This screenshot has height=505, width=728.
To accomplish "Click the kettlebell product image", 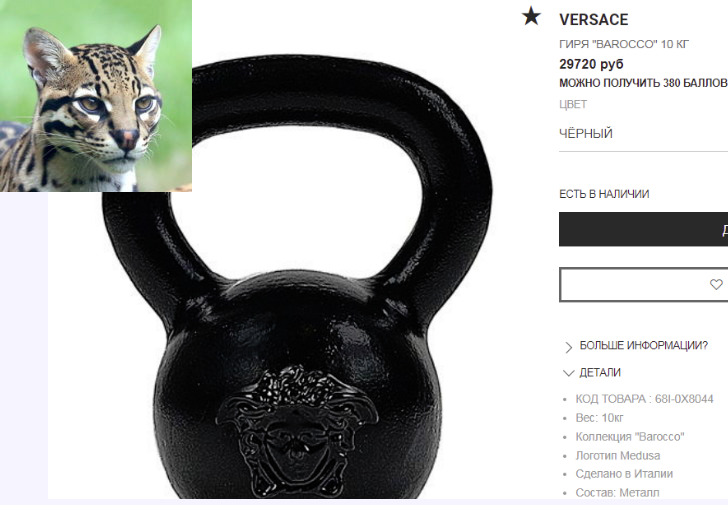I will tap(297, 278).
